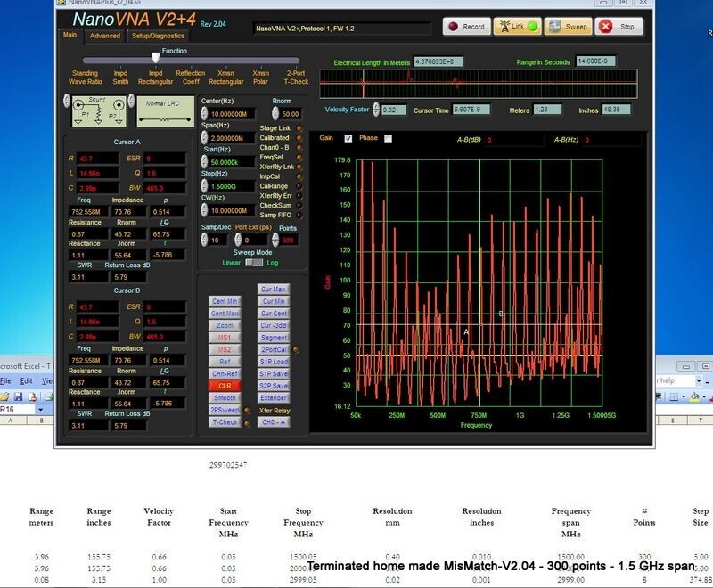Viewport: 713px width, 588px height.
Task: Open the Excel File menu
Action: (5, 380)
